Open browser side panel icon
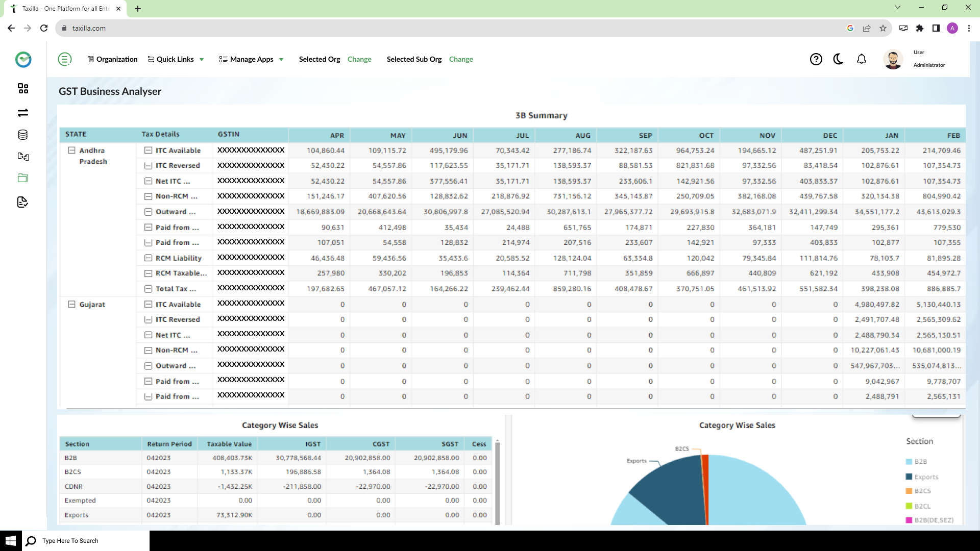This screenshot has width=980, height=551. [x=936, y=29]
